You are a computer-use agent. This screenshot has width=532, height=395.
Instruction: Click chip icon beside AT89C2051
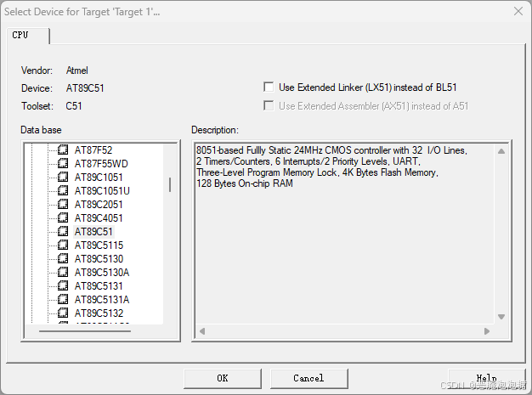tap(63, 204)
